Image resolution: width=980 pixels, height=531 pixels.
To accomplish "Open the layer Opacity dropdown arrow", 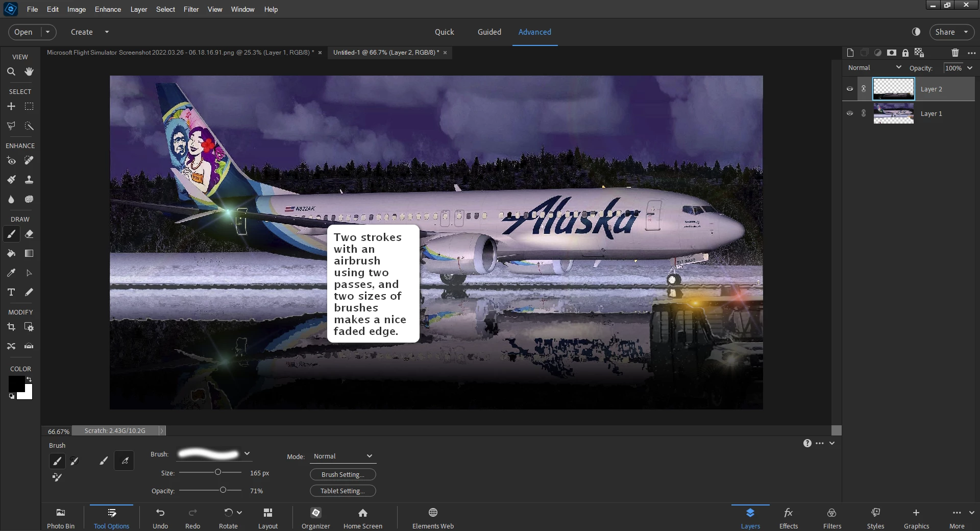I will coord(970,68).
